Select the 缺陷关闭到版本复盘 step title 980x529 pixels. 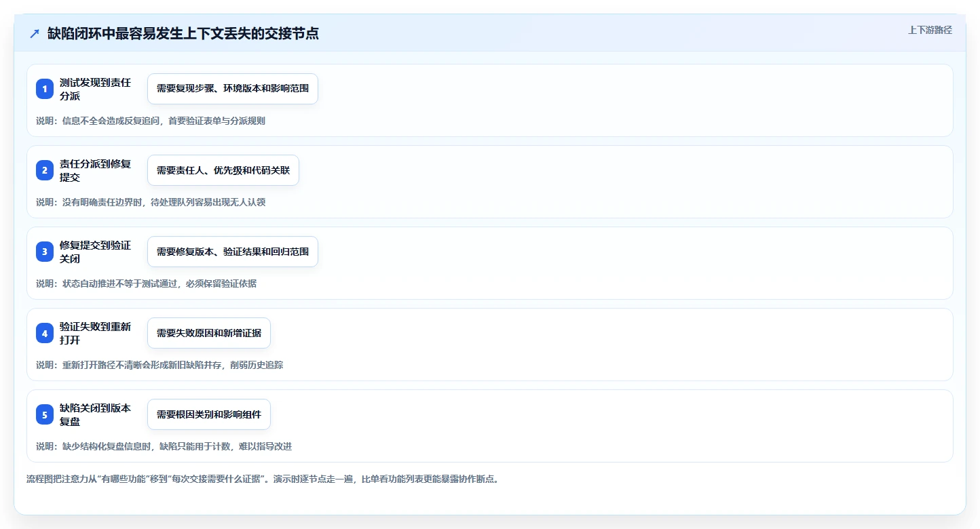95,414
